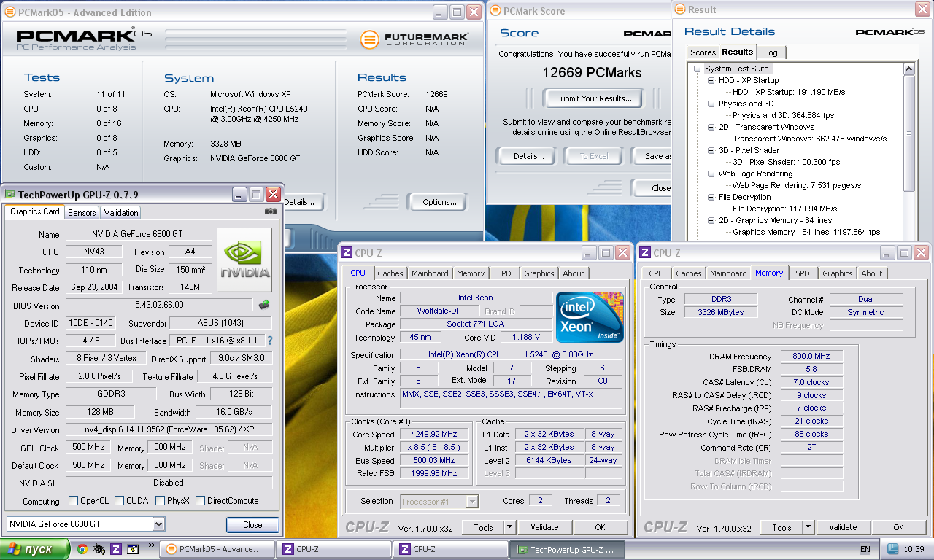The image size is (934, 560).
Task: Switch to the Validation tab in GPU-Z
Action: (x=121, y=213)
